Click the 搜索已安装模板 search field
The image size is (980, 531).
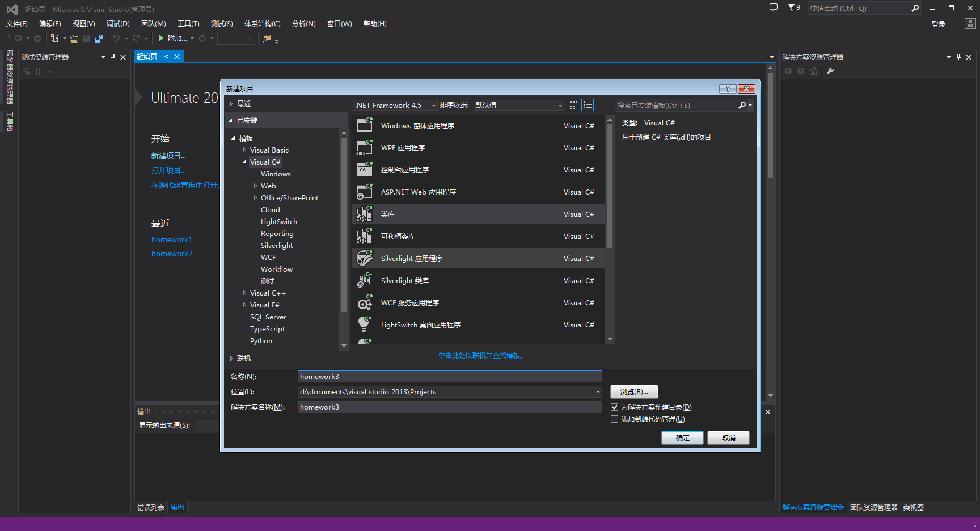click(x=676, y=105)
